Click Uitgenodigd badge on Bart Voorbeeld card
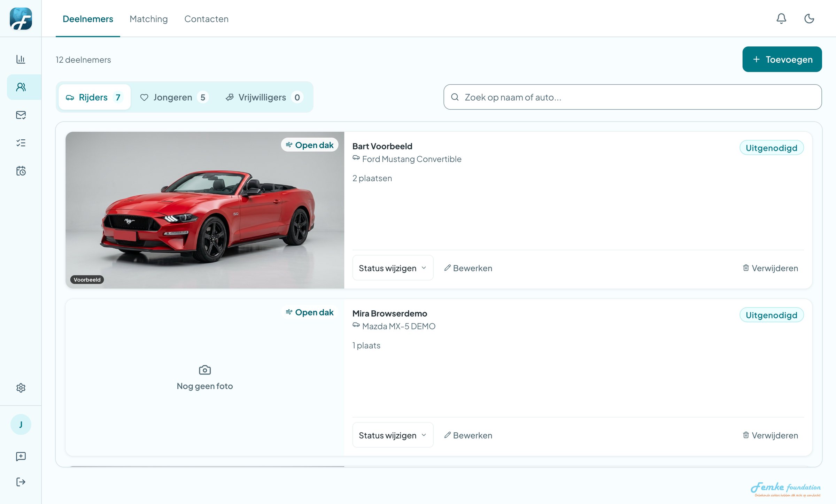Viewport: 836px width, 504px height. point(772,148)
